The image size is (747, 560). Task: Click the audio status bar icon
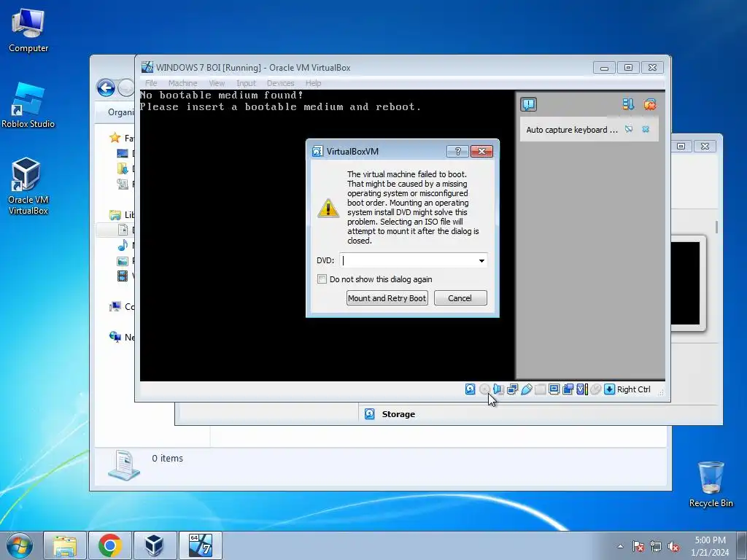point(498,389)
